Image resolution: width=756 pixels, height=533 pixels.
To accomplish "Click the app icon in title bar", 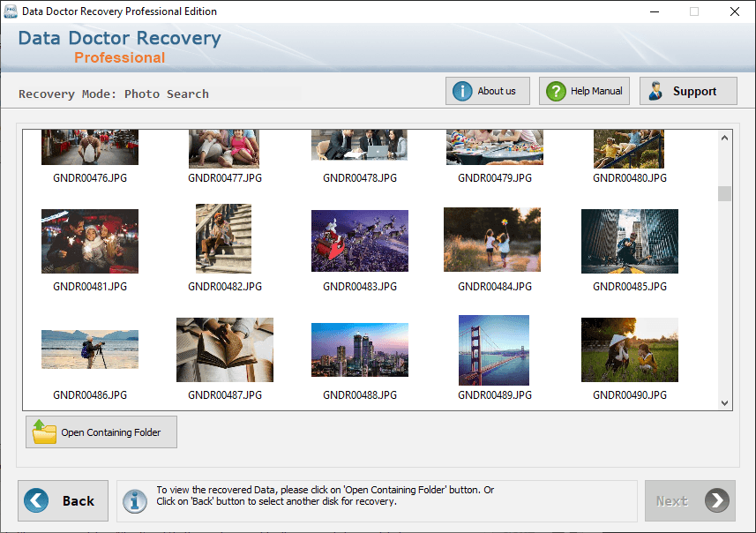I will pyautogui.click(x=10, y=11).
